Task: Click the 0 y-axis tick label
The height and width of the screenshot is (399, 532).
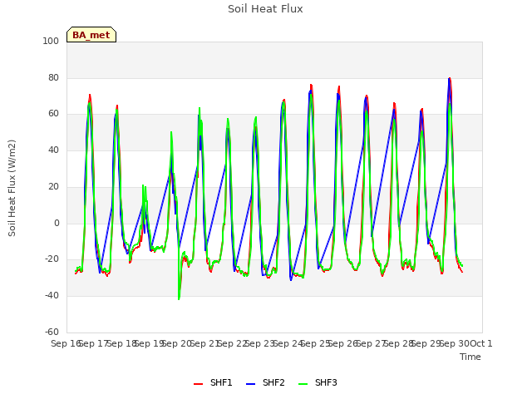Action: 57,223
